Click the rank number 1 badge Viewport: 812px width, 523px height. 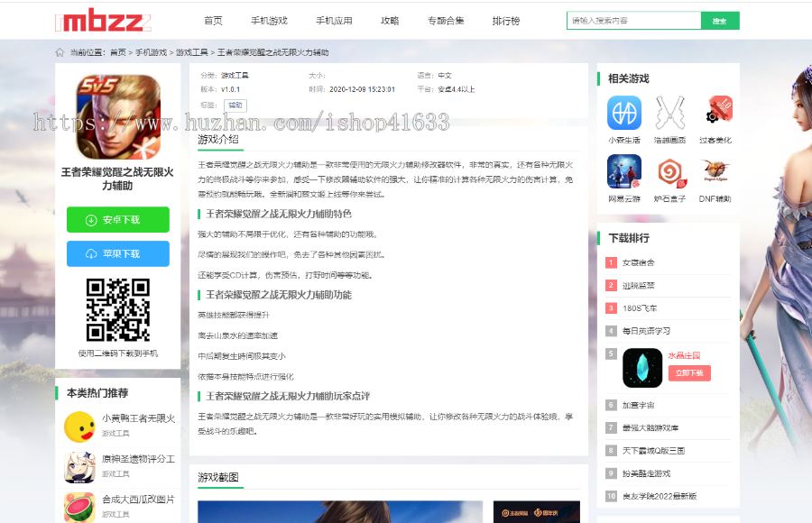coord(611,262)
